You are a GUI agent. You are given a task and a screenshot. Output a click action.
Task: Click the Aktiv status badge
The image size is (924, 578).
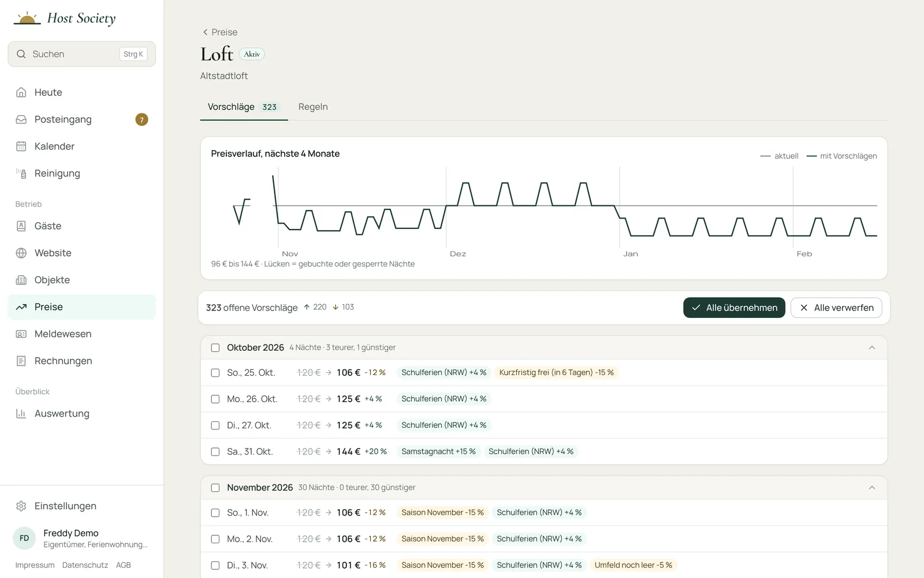pyautogui.click(x=252, y=54)
